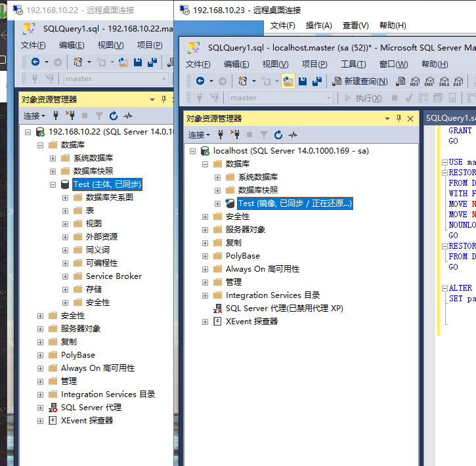Image resolution: width=476 pixels, height=466 pixels.
Task: Click Disconnect icon in left Object Explorer
Action: [70, 116]
